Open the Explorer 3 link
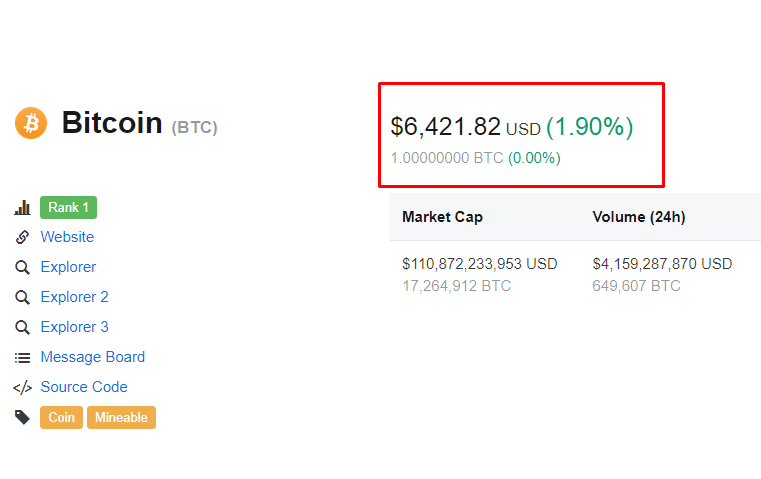This screenshot has width=761, height=479. click(x=74, y=327)
